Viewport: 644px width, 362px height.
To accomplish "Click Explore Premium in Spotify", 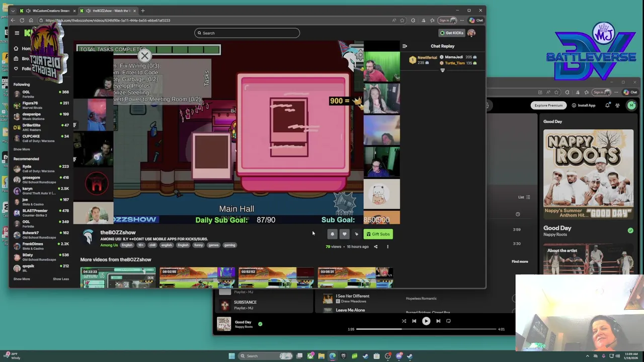I will click(x=548, y=106).
